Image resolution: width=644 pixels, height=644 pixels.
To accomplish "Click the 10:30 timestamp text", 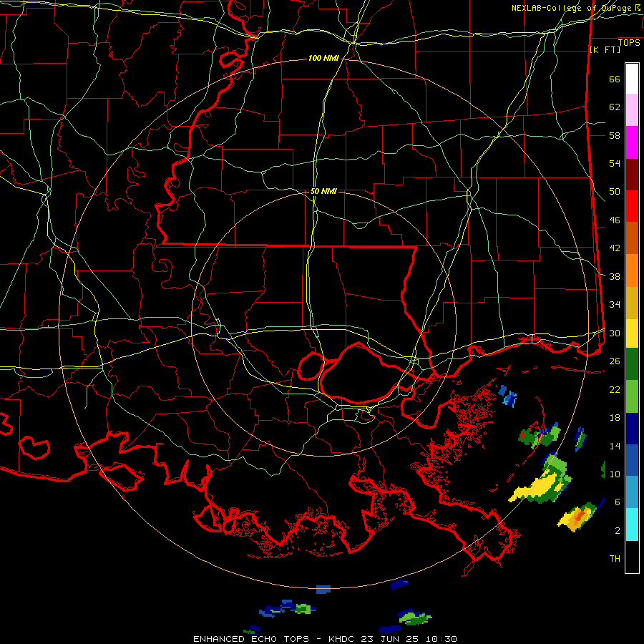I will 440,639.
